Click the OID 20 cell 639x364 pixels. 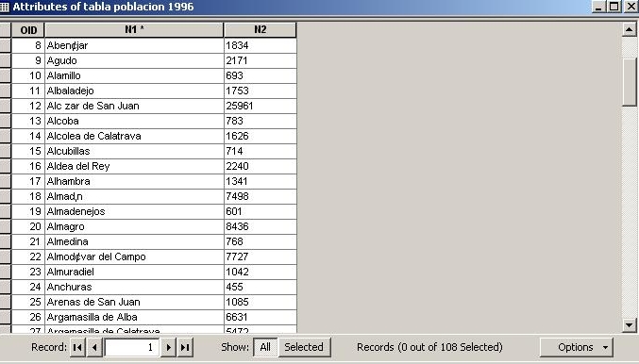[x=28, y=226]
